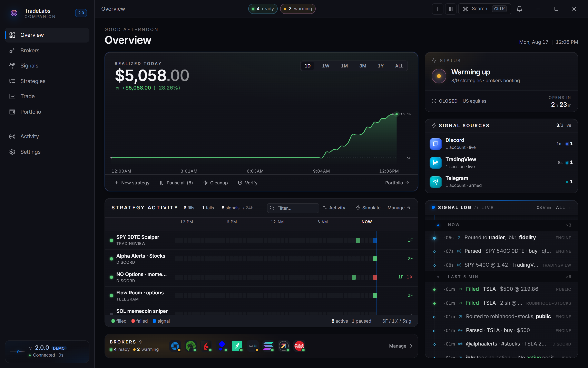Click the Signals icon in sidebar
This screenshot has height=368, width=588.
point(12,66)
